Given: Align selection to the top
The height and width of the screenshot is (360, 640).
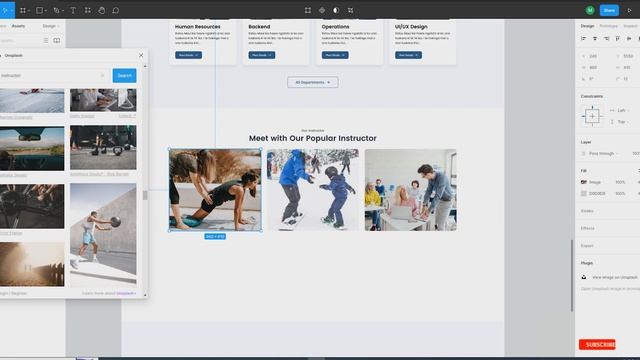Looking at the screenshot, I should (x=618, y=38).
